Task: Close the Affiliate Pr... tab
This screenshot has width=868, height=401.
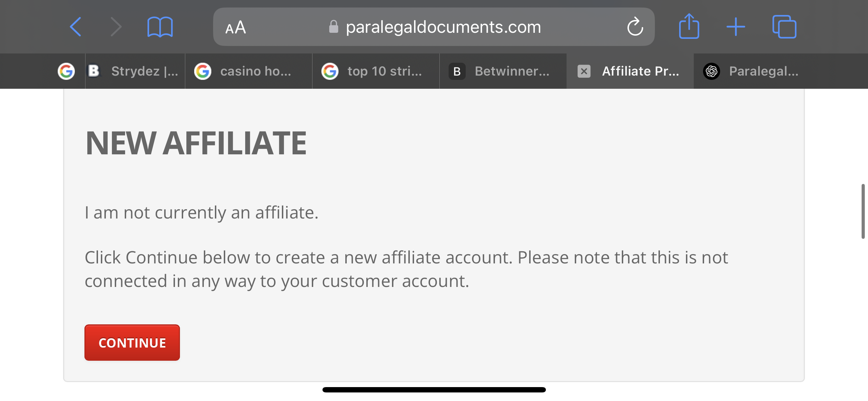Action: (x=584, y=71)
